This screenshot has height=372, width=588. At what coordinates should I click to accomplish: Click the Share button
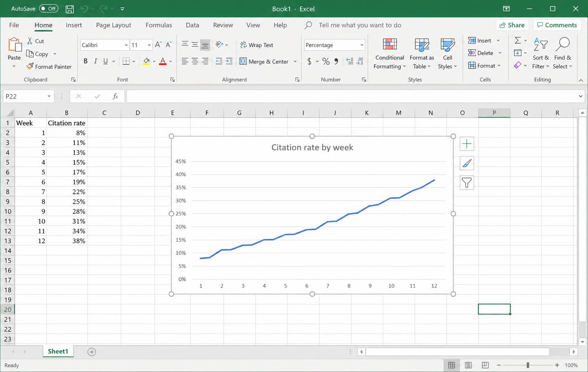pos(512,25)
